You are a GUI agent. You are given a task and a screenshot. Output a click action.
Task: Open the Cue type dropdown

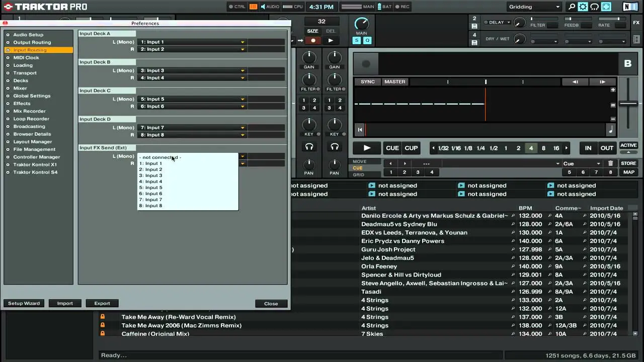582,163
